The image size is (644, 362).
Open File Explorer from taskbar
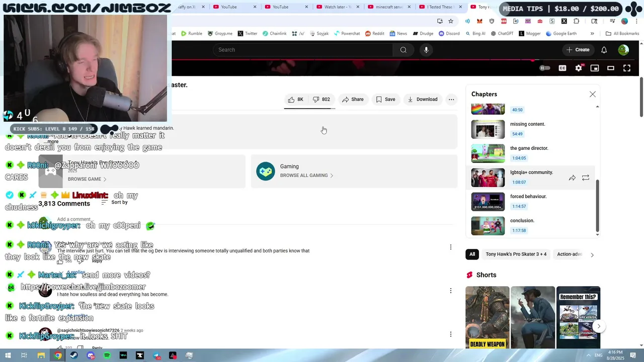[x=41, y=355]
